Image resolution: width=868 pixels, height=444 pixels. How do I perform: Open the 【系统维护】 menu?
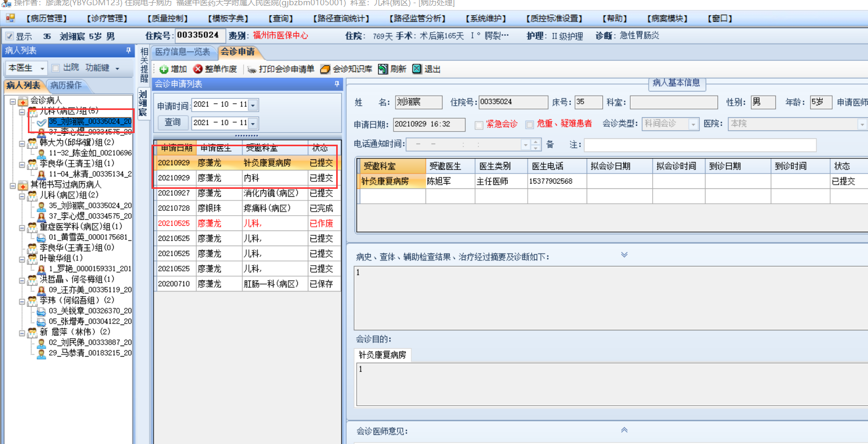486,18
